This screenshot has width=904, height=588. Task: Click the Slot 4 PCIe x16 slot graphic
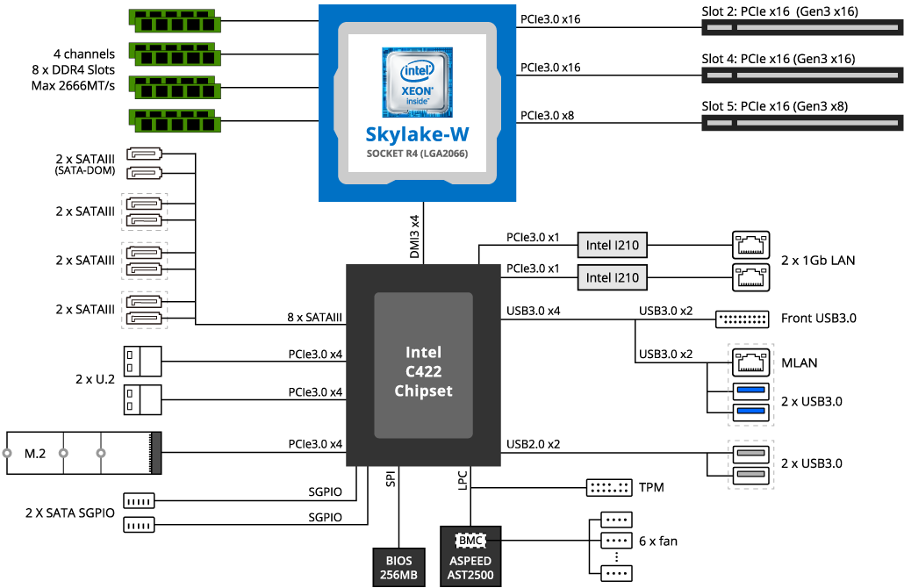[x=801, y=75]
